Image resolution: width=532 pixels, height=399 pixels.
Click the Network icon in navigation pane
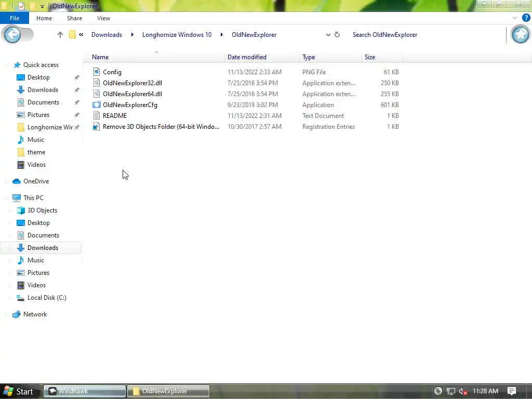pos(17,314)
